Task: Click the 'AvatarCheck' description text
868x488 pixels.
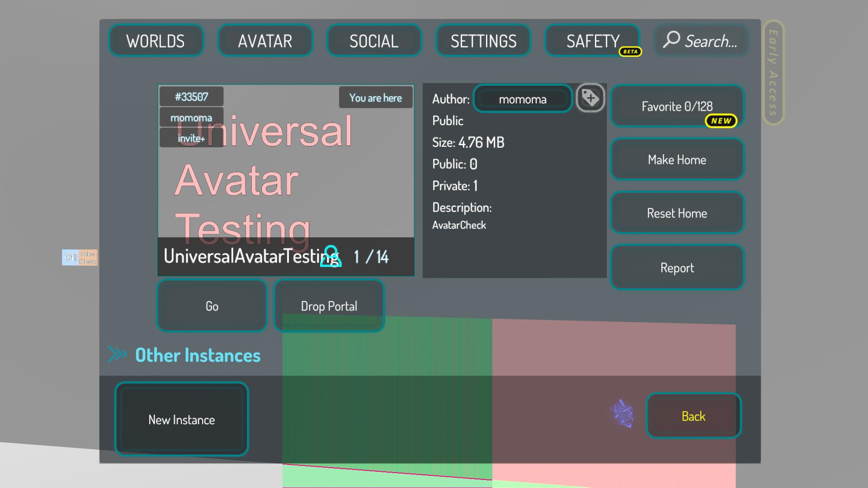Action: click(459, 225)
